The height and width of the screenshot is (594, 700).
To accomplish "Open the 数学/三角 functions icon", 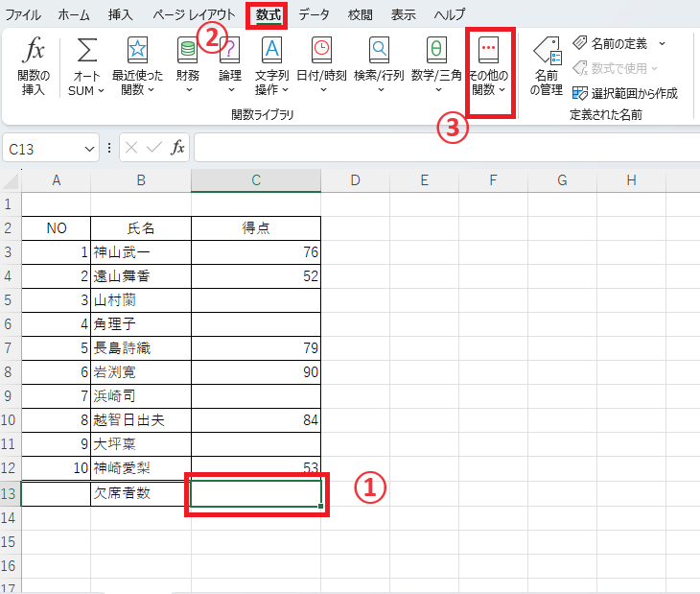I will pyautogui.click(x=436, y=50).
